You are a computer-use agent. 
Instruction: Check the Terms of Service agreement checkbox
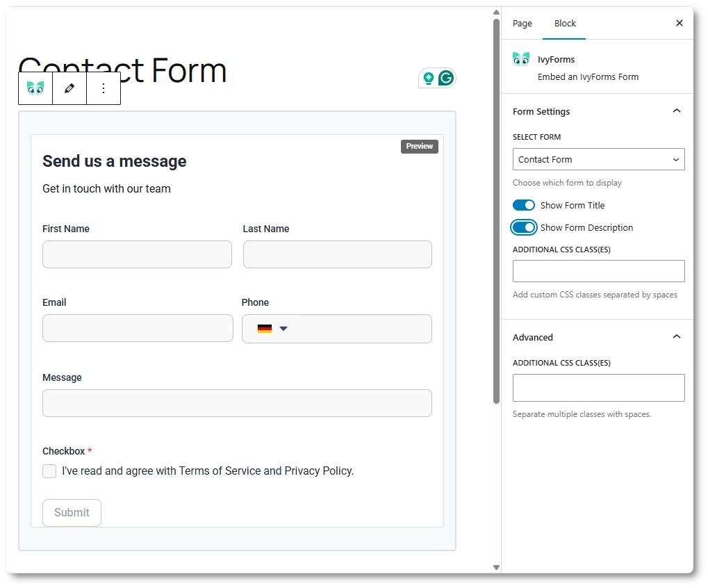pyautogui.click(x=49, y=471)
